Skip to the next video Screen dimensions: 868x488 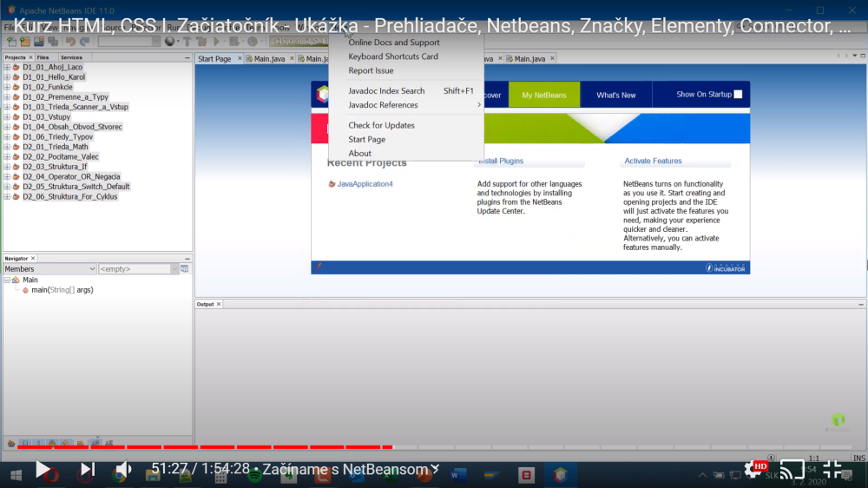point(88,470)
